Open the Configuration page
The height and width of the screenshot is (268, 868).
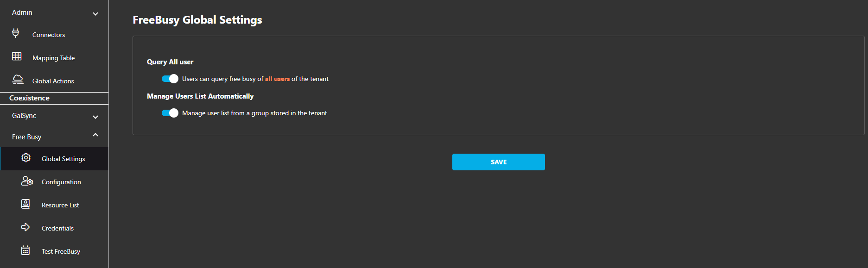tap(54, 182)
